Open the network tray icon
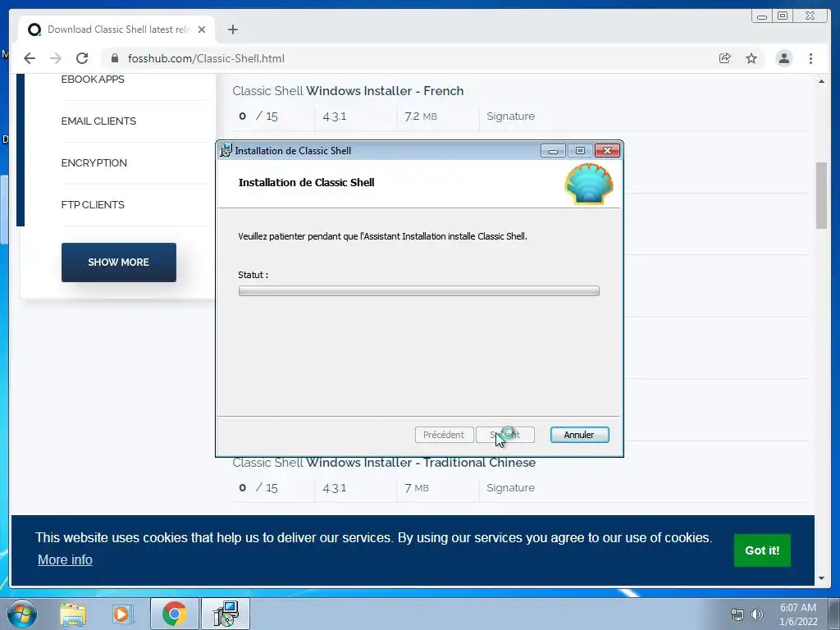The height and width of the screenshot is (630, 840). [x=737, y=614]
